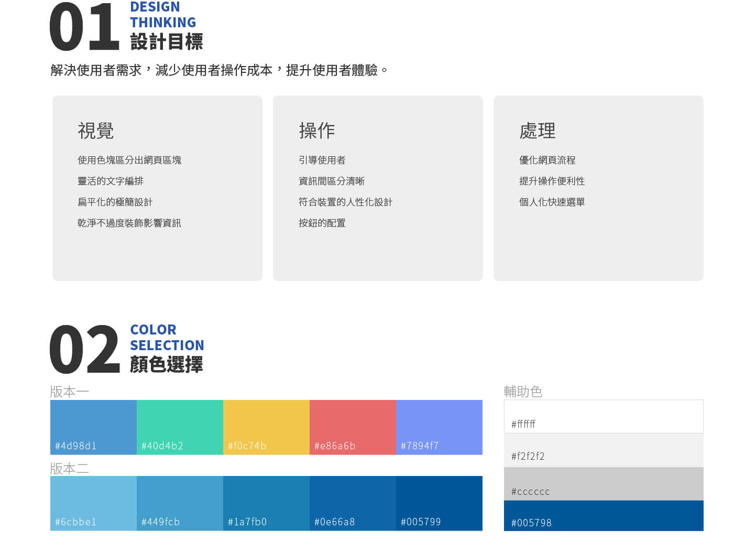
Task: Select the #f0c74b yellow color swatch
Action: point(266,427)
